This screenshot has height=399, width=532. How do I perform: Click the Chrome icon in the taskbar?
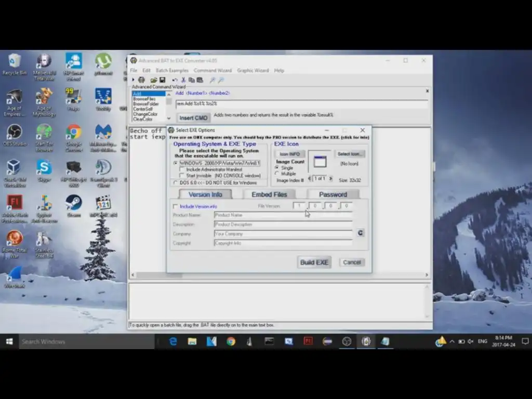[x=231, y=341]
